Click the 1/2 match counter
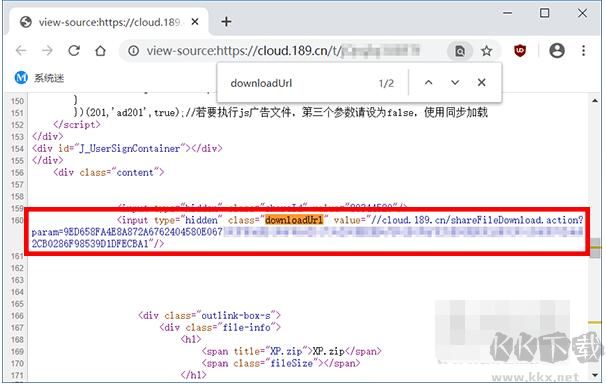Image resolution: width=606 pixels, height=384 pixels. pyautogui.click(x=386, y=83)
